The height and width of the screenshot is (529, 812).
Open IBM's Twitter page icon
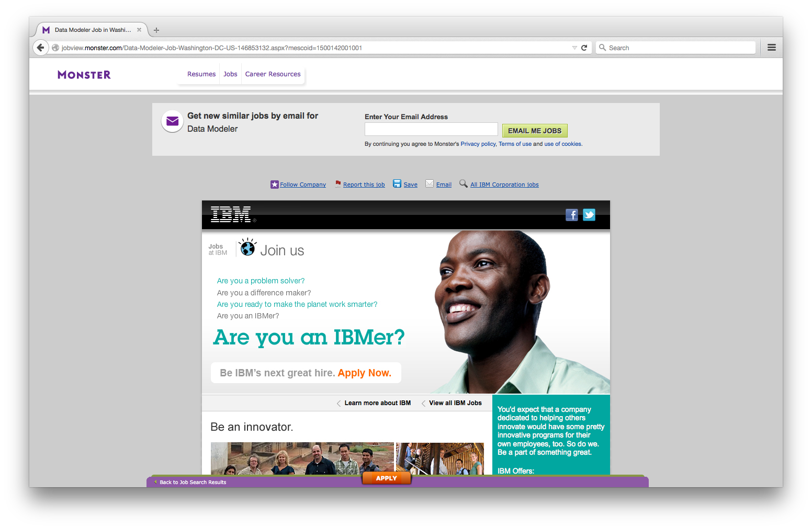click(589, 215)
